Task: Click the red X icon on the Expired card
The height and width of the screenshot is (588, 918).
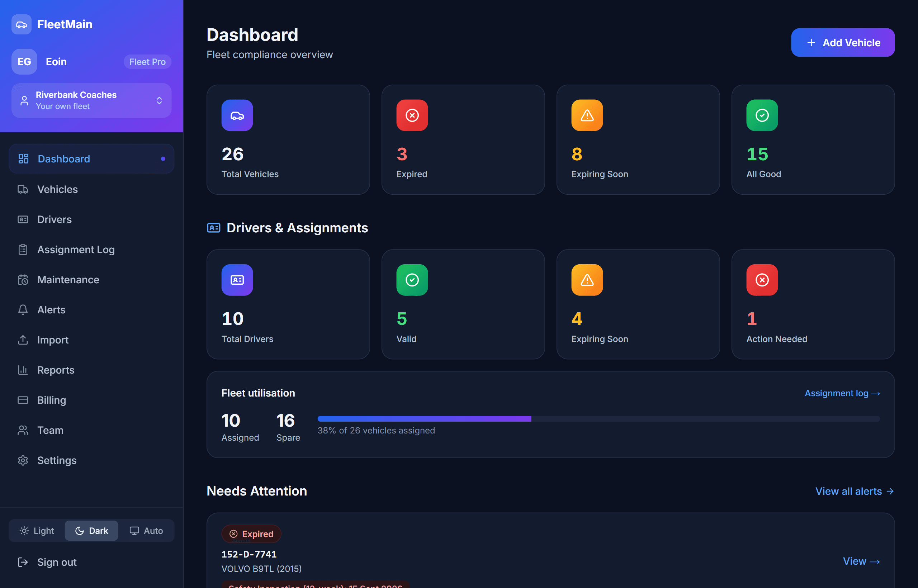Action: (x=412, y=115)
